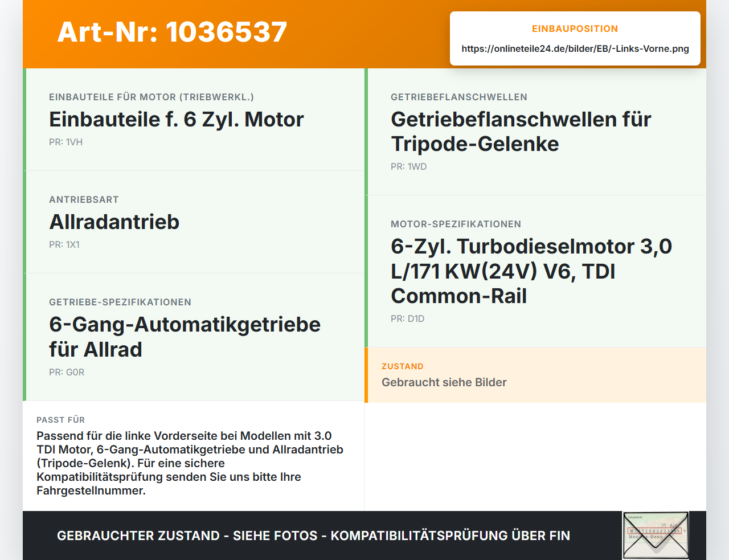Viewport: 729px width, 560px height.
Task: Select the Gebraucht siehe Bilder text
Action: (x=444, y=382)
